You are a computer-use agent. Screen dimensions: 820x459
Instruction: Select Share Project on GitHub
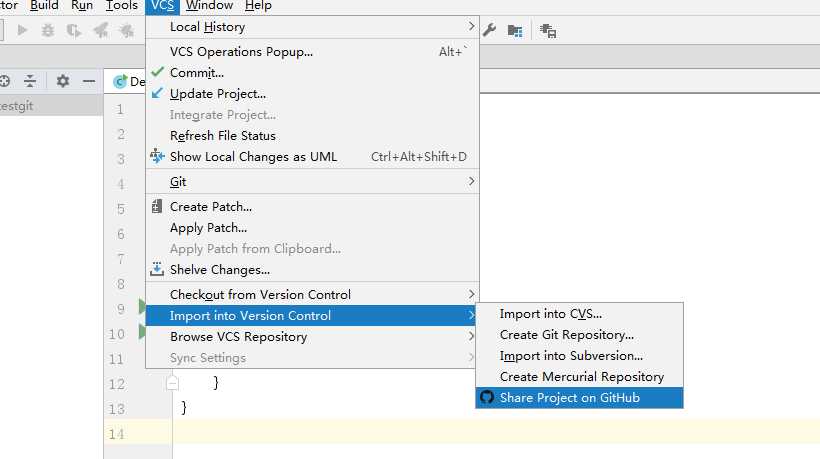579,397
